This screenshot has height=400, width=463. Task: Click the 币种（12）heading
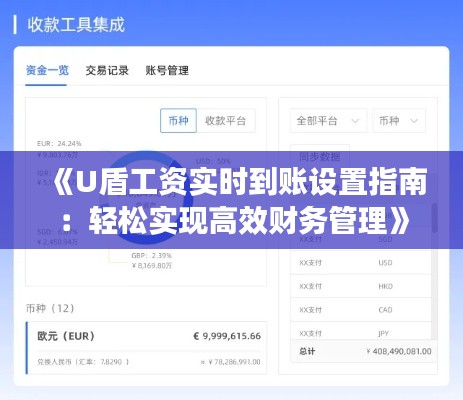pyautogui.click(x=50, y=308)
